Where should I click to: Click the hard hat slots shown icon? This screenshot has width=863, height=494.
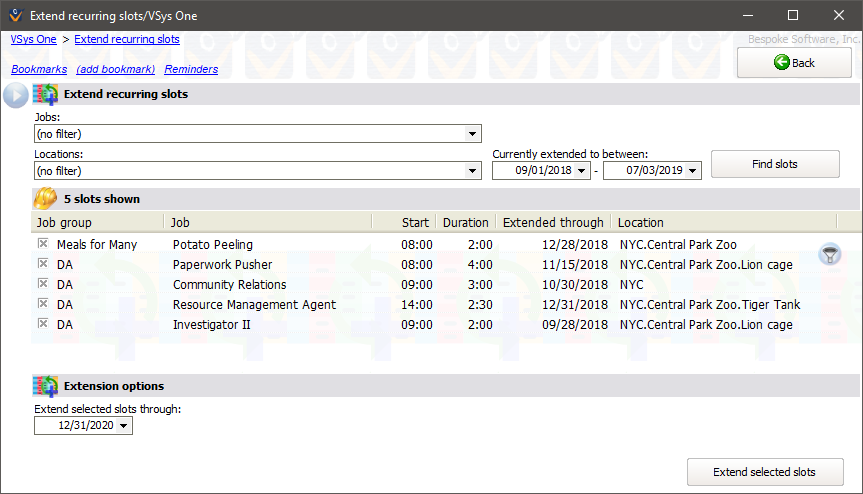(x=46, y=199)
